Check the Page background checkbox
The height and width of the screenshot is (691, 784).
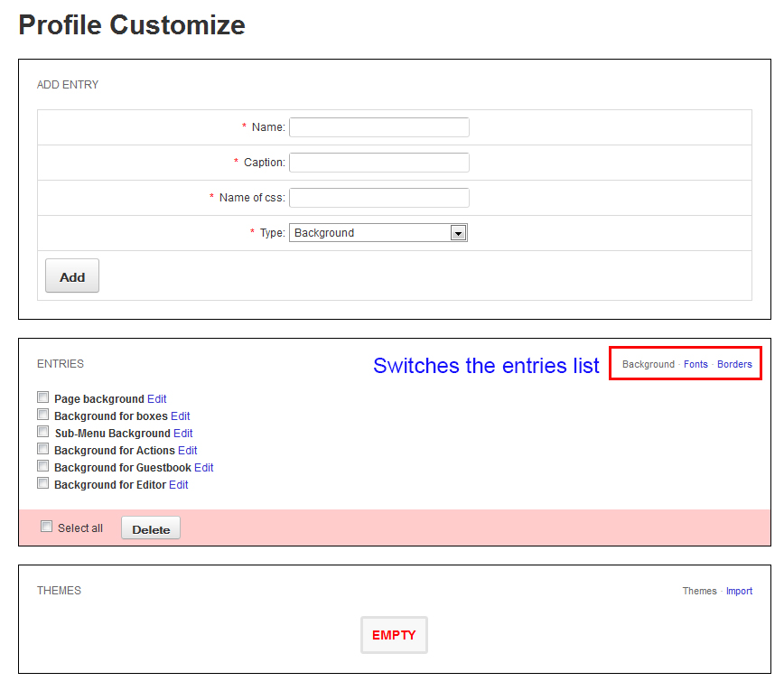click(x=42, y=397)
